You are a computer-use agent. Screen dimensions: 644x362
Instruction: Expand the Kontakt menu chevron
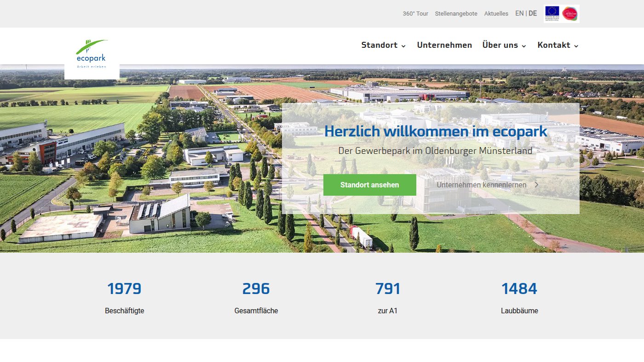(576, 46)
